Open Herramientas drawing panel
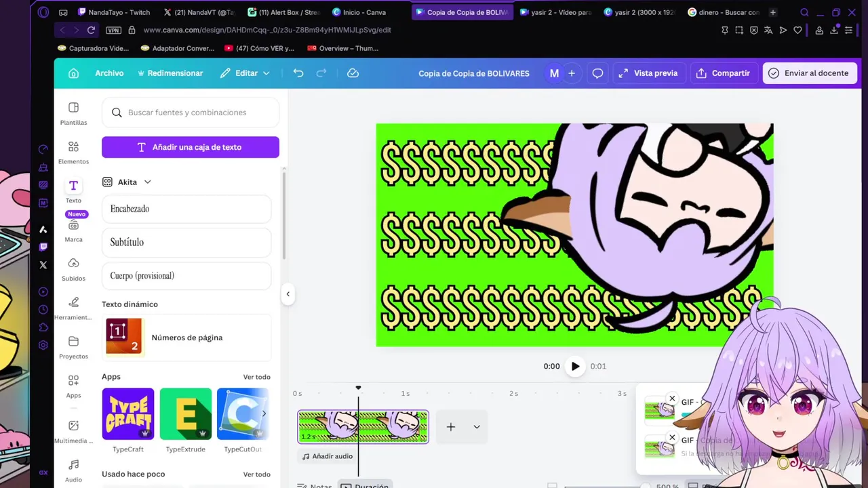Image resolution: width=868 pixels, height=488 pixels. [73, 308]
